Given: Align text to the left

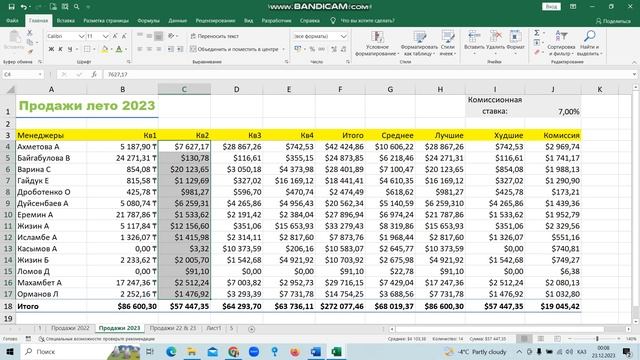Looking at the screenshot, I should click(x=140, y=49).
